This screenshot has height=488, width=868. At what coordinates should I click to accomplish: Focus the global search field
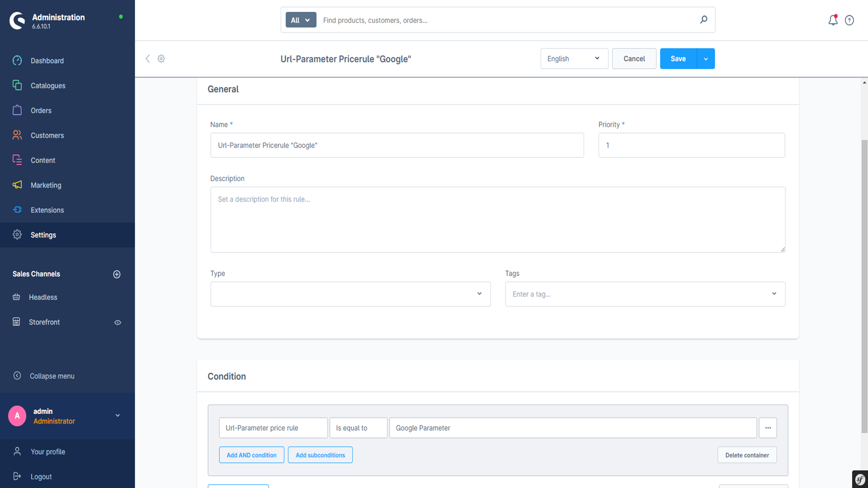(x=506, y=20)
